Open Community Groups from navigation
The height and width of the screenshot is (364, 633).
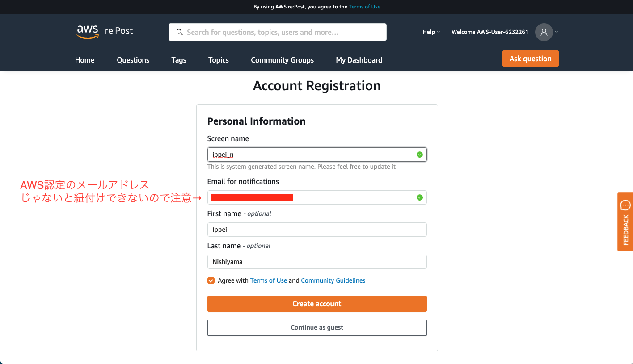[283, 60]
